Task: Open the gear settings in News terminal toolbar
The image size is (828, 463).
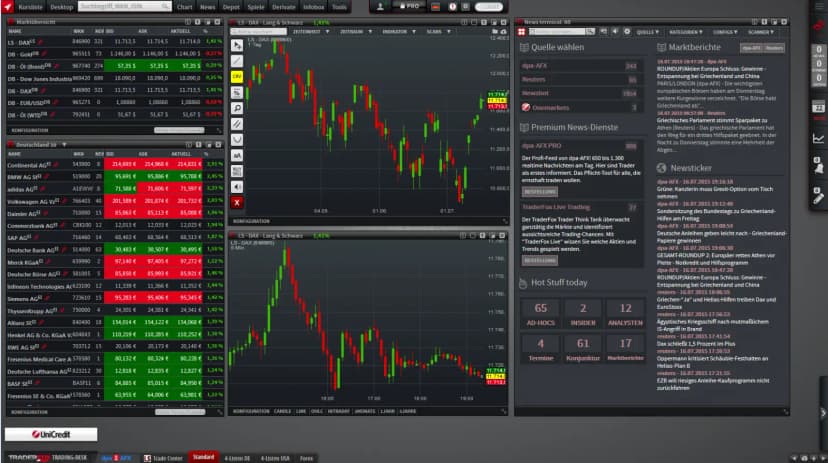Action: click(627, 32)
